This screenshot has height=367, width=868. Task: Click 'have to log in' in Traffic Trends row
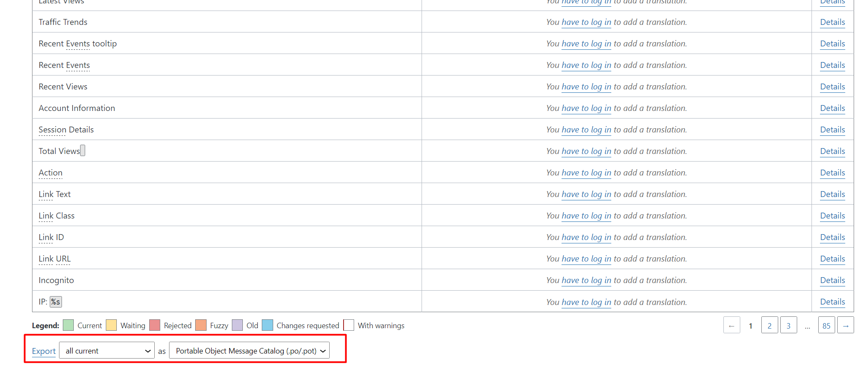586,22
